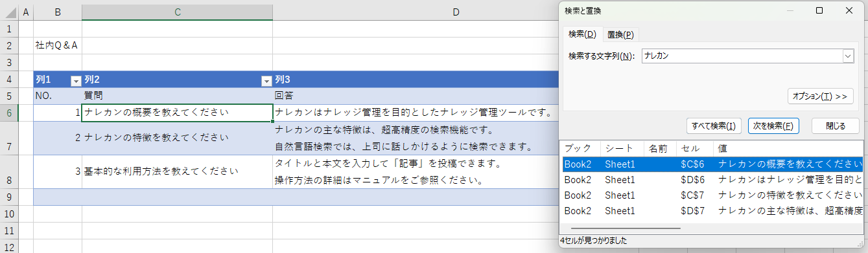Sort results by the 値 column header
The image size is (868, 253).
click(789, 148)
